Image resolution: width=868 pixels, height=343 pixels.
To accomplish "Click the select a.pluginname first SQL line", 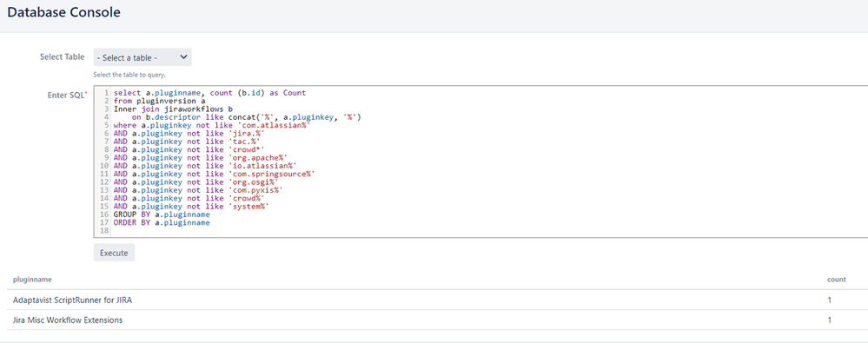I will pyautogui.click(x=209, y=93).
